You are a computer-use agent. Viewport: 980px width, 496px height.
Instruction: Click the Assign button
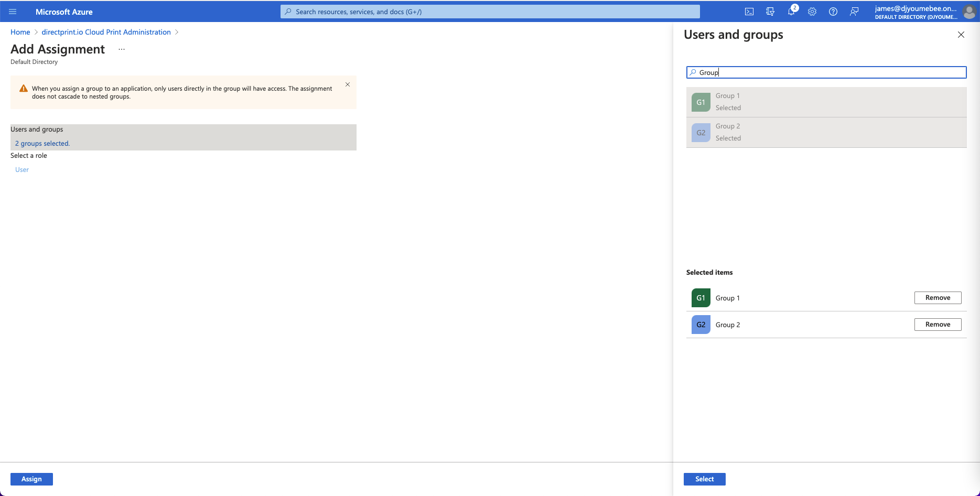(x=31, y=479)
